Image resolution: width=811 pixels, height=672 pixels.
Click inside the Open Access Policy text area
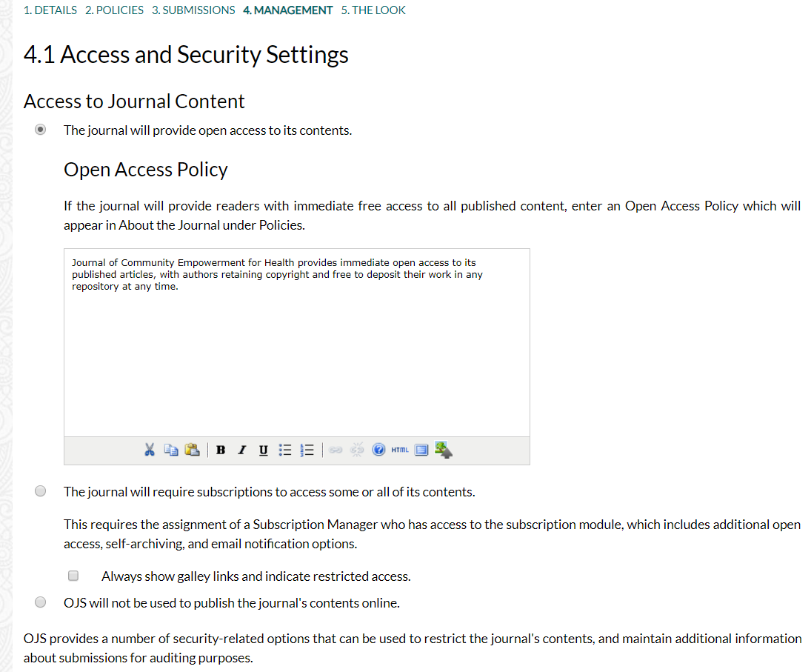point(297,342)
